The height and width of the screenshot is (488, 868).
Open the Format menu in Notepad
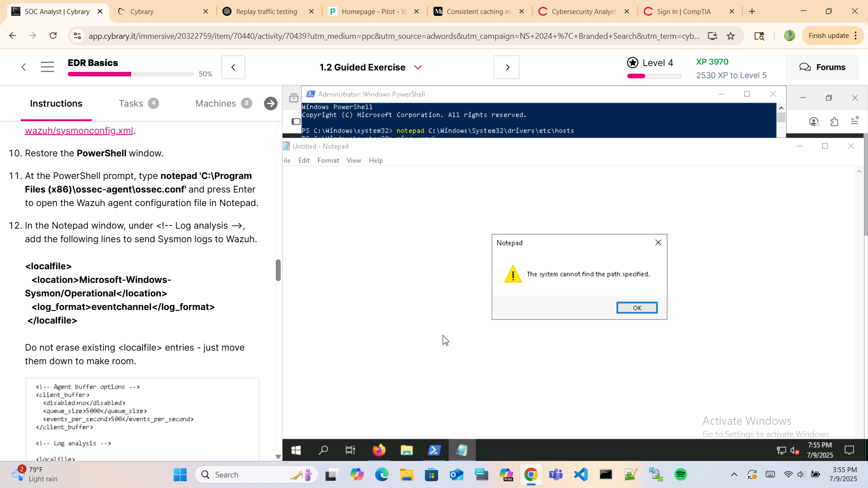coord(328,160)
